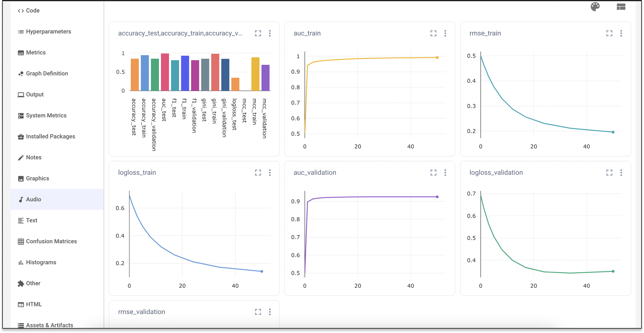Click the Graphics label
Viewport: 644px width, 333px height.
38,178
